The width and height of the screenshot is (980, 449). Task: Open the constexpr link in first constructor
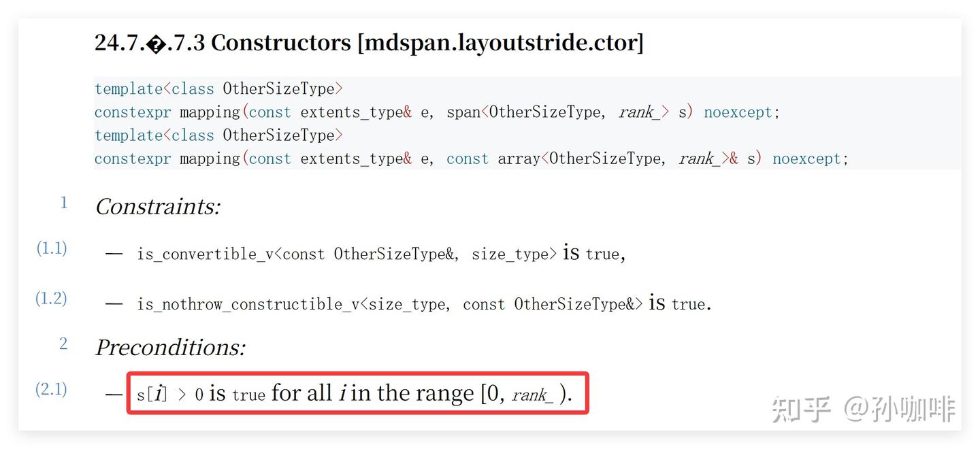(x=133, y=112)
